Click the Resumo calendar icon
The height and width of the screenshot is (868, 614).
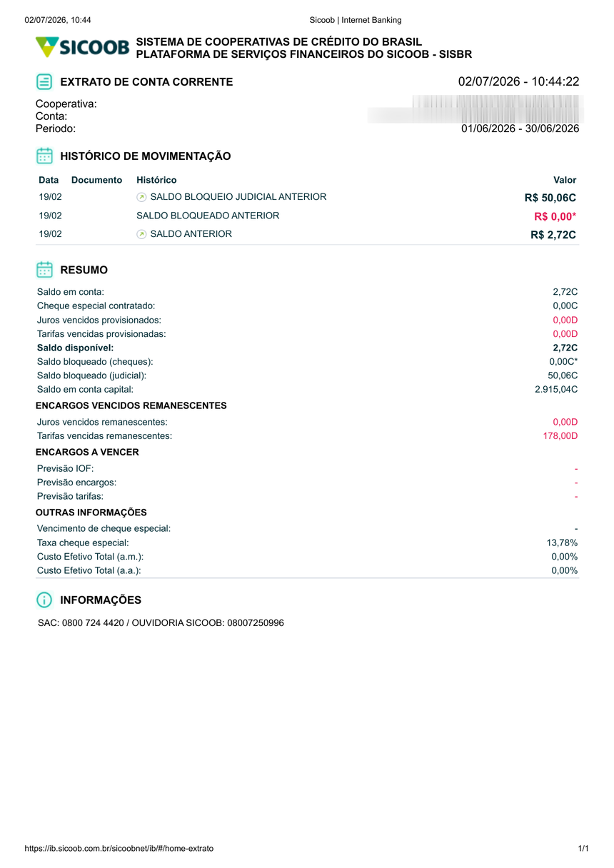tap(44, 270)
